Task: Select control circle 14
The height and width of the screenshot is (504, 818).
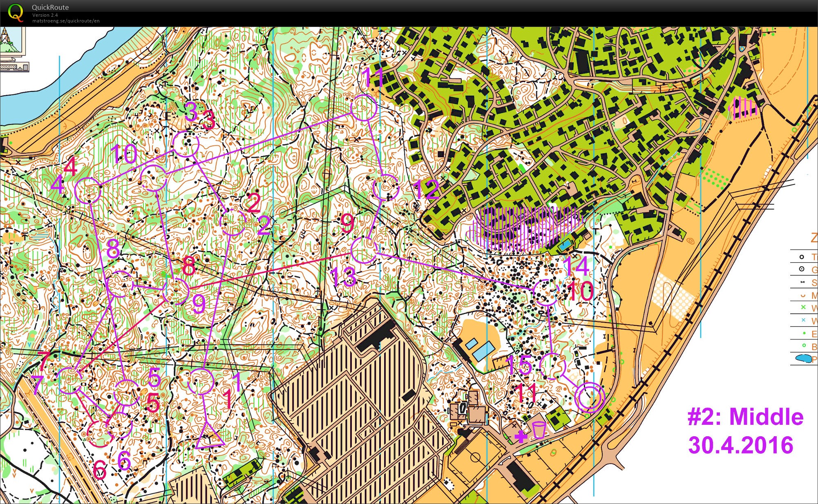Action: tap(546, 292)
